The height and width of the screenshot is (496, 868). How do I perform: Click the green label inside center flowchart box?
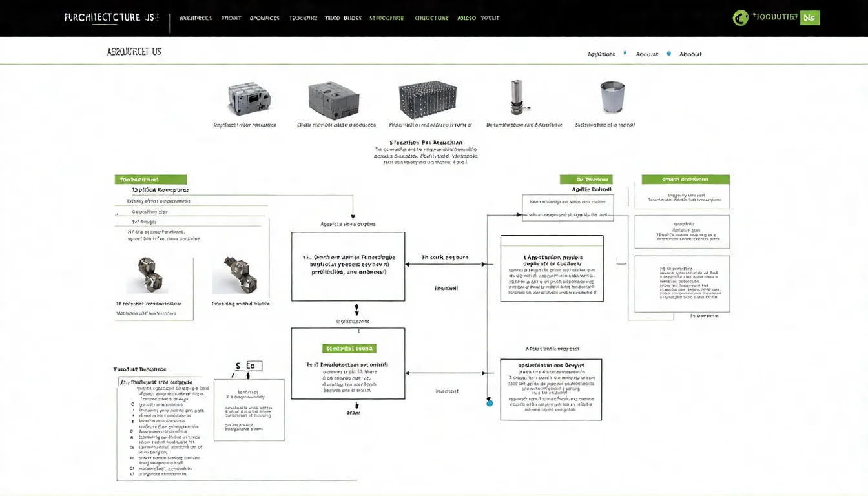pos(348,348)
